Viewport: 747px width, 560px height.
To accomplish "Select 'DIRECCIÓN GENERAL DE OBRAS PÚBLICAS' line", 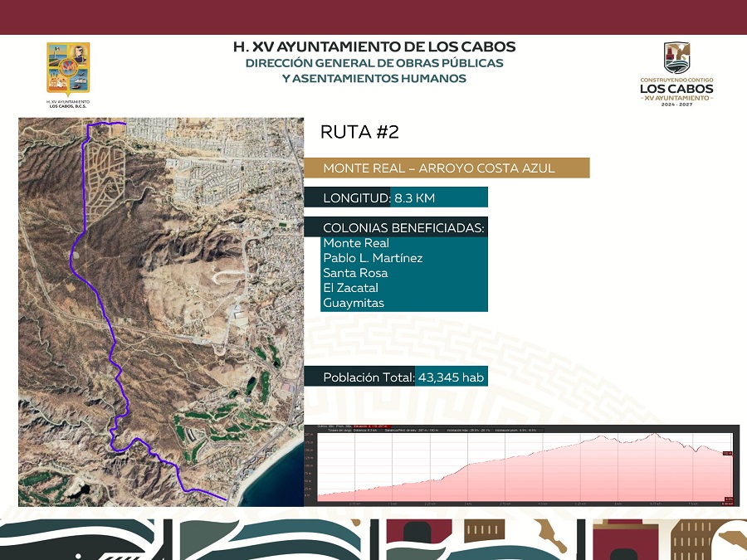I will 374,63.
